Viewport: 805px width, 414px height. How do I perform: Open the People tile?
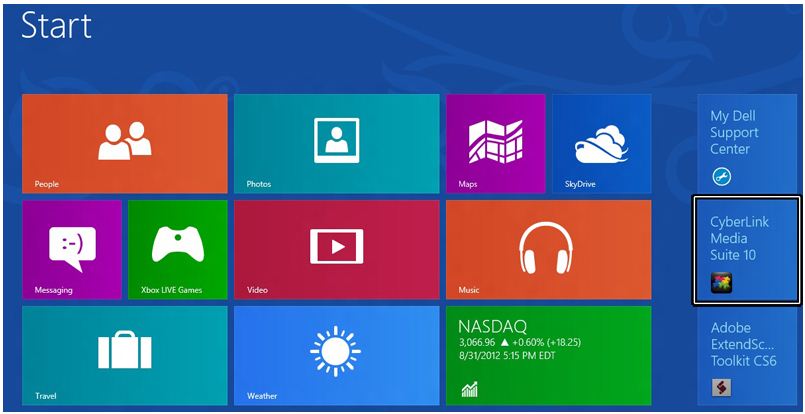(125, 143)
